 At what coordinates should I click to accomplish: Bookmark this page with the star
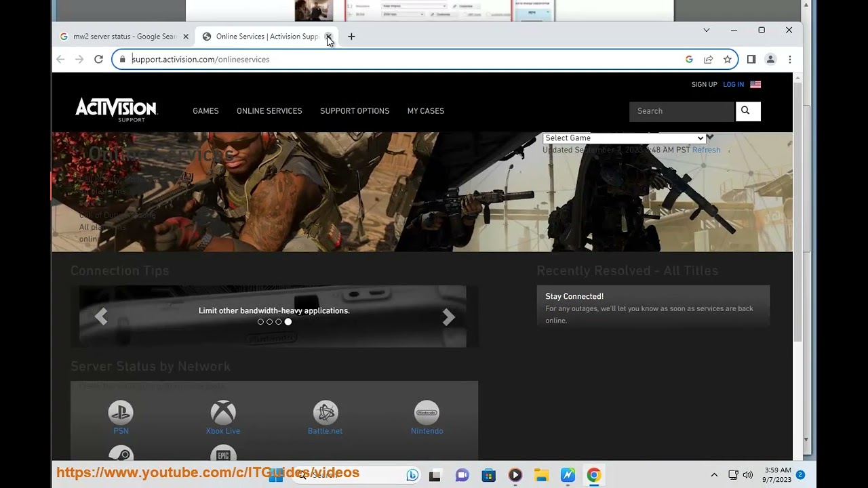click(727, 60)
